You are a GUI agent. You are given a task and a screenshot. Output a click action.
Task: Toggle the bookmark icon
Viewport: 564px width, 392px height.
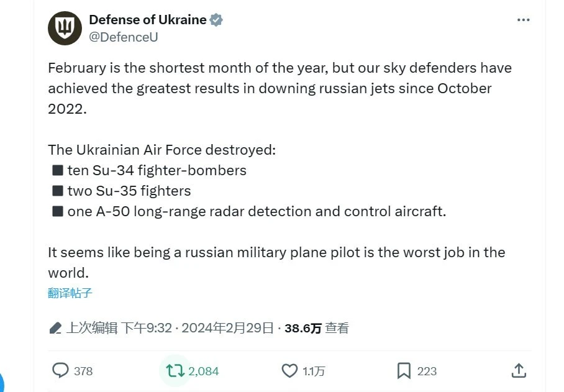[404, 371]
